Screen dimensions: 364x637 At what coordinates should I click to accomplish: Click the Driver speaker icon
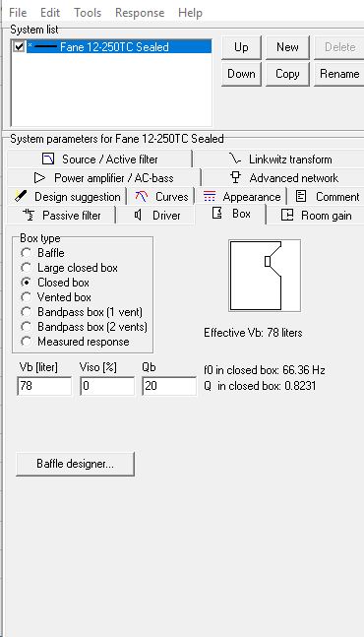coord(138,215)
